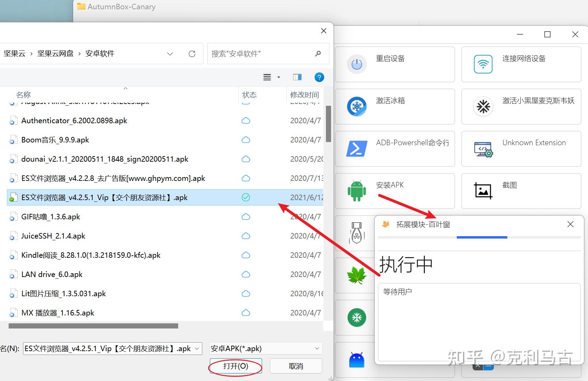The height and width of the screenshot is (381, 588).
Task: Close the 拓展模块-百叶窗 popup
Action: (570, 224)
